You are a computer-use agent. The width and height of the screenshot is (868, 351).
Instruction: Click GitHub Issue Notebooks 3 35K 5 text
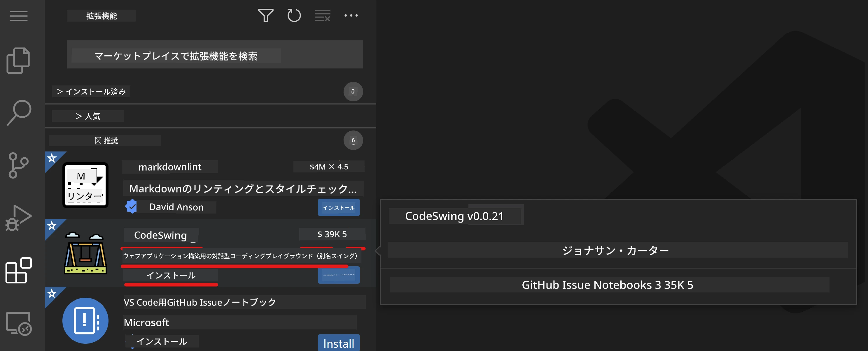(x=608, y=285)
